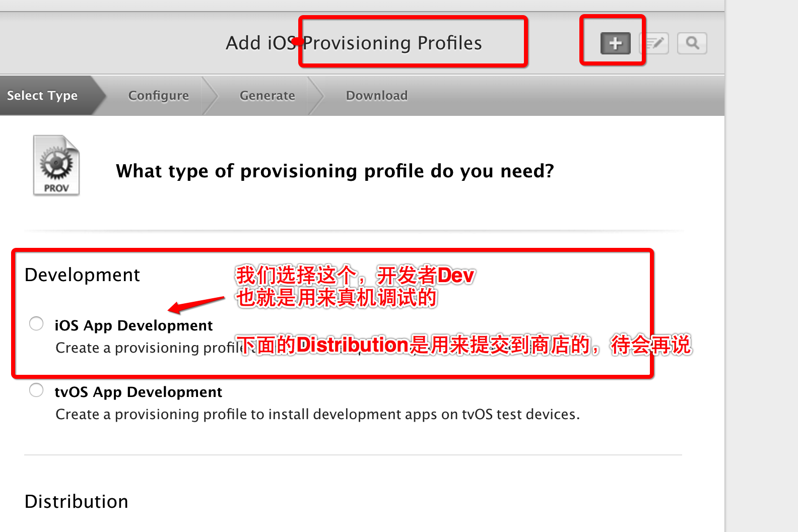Select tvOS App Development radio button
Viewport: 798px width, 532px height.
click(x=36, y=390)
